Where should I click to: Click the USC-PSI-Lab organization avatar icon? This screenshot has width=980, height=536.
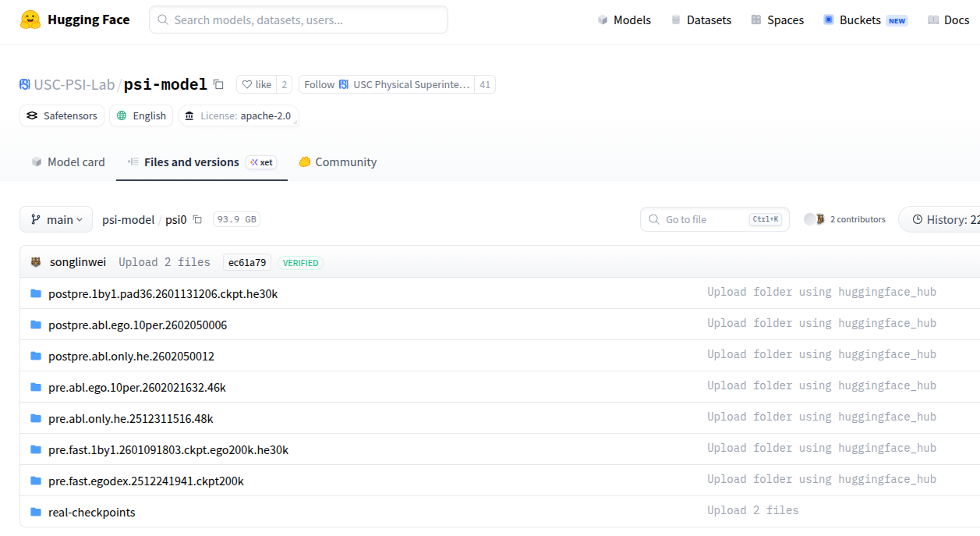(x=25, y=84)
